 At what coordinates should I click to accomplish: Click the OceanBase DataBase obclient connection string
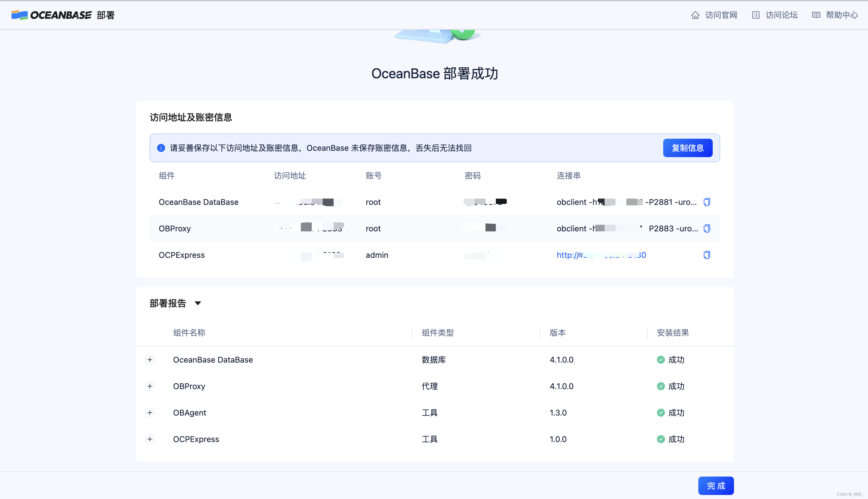(x=627, y=202)
